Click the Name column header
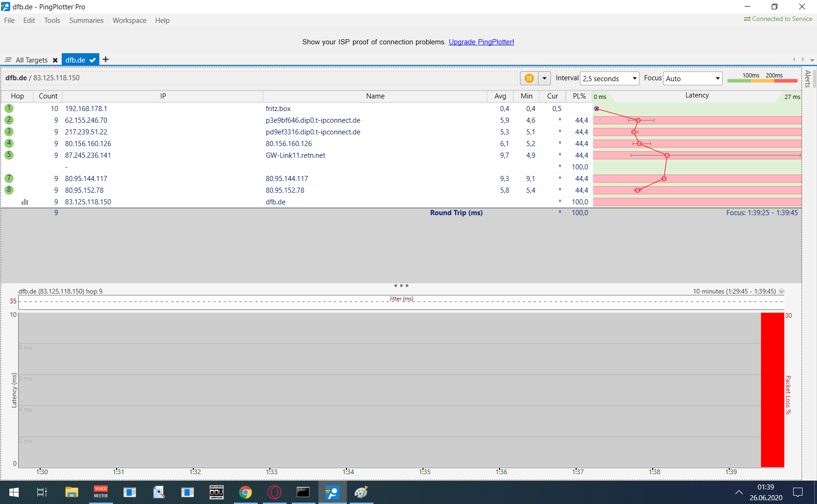The image size is (817, 504). [x=375, y=96]
